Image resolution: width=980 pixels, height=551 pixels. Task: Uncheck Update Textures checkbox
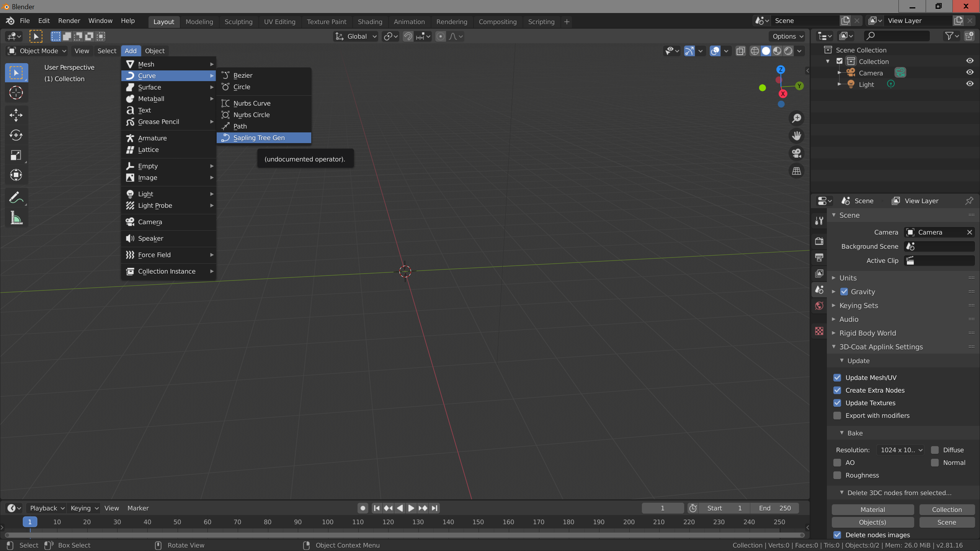pos(837,403)
